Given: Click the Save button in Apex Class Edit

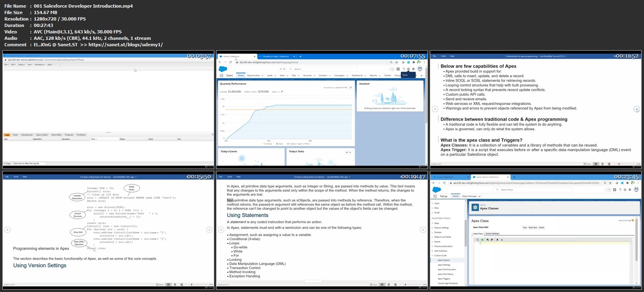Looking at the screenshot, I should coord(525,227).
